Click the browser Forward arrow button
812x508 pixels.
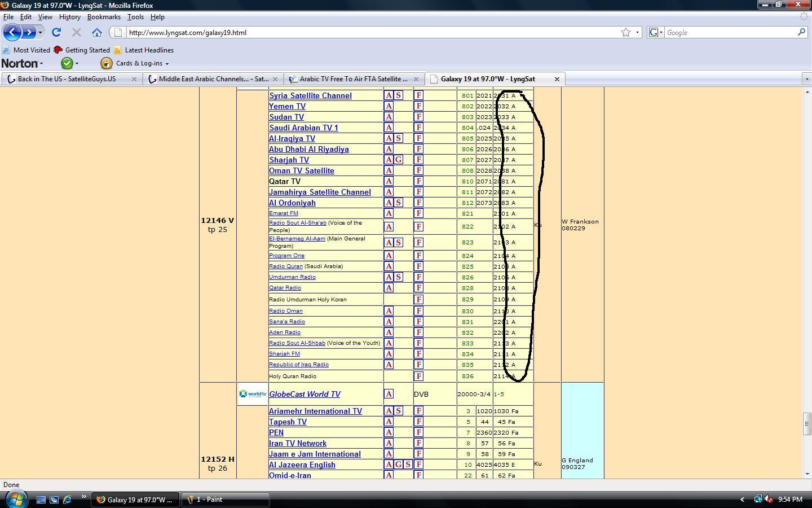click(x=29, y=32)
